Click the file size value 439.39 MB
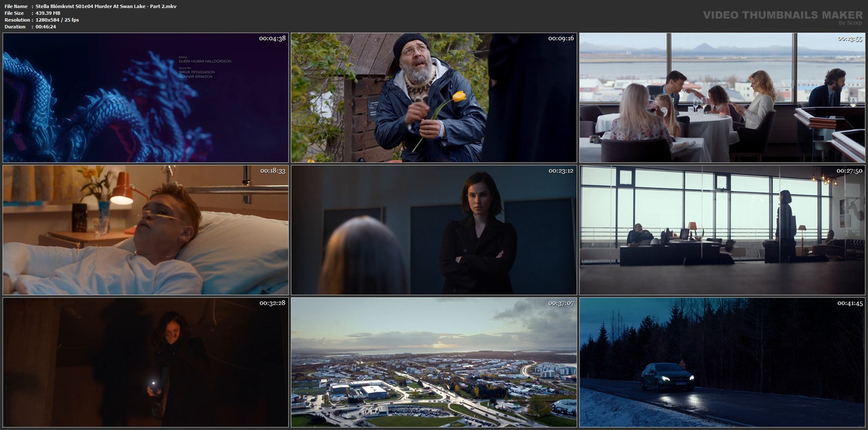Image resolution: width=868 pixels, height=430 pixels. (x=50, y=13)
